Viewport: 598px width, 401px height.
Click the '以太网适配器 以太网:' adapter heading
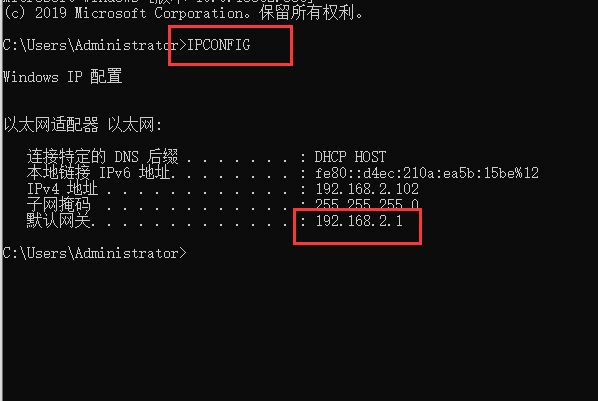point(82,124)
